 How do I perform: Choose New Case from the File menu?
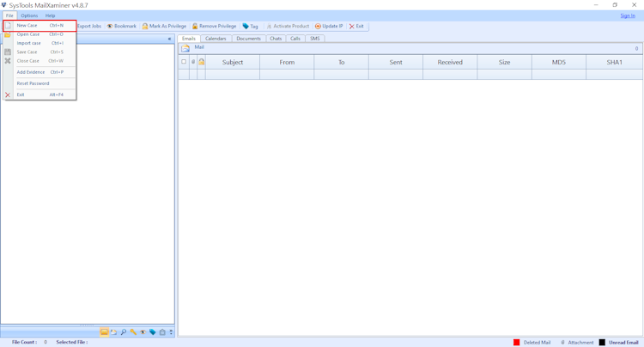tap(39, 26)
